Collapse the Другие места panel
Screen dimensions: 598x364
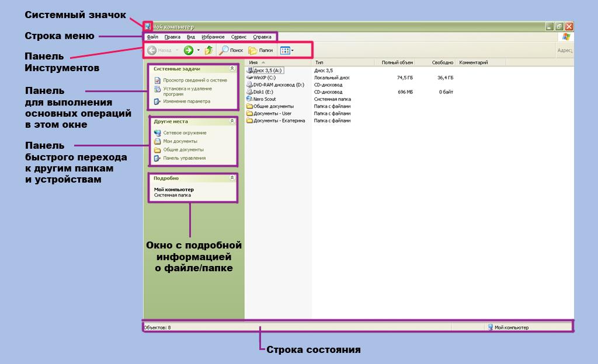click(232, 121)
